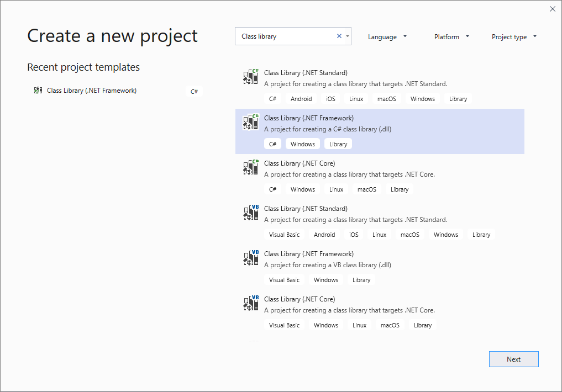Click the C# Class Library (.NET Core) template icon
This screenshot has height=392, width=562.
[250, 167]
